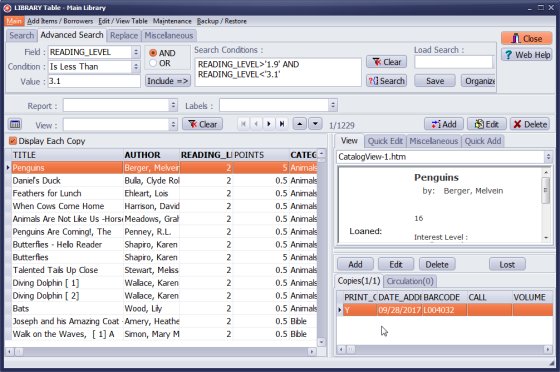
Task: Click the orange Close button
Action: [x=526, y=39]
